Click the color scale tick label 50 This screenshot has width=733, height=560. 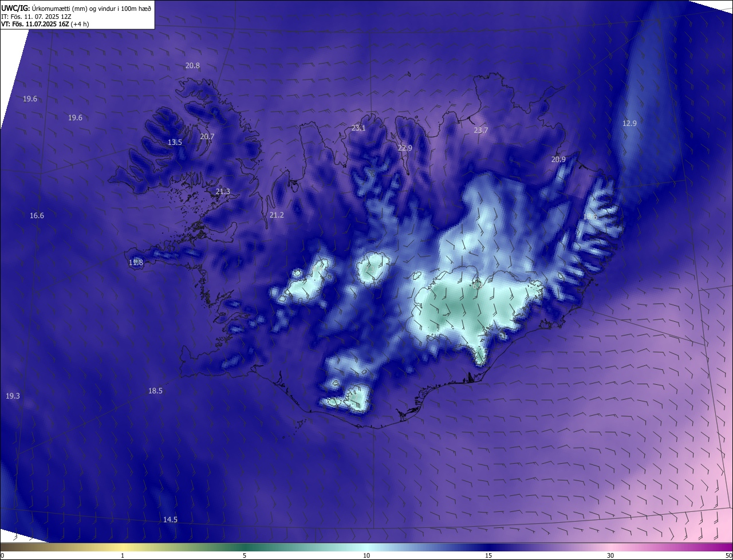728,556
